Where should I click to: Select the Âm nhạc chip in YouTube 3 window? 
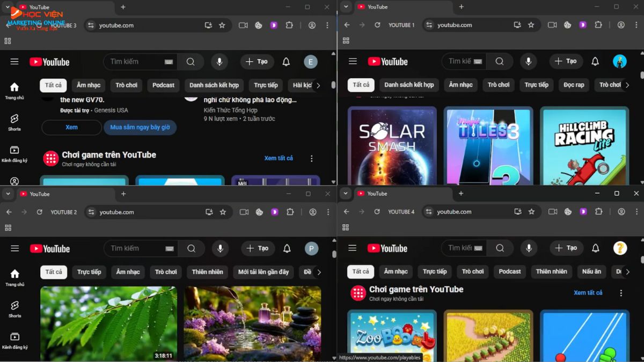pos(89,85)
